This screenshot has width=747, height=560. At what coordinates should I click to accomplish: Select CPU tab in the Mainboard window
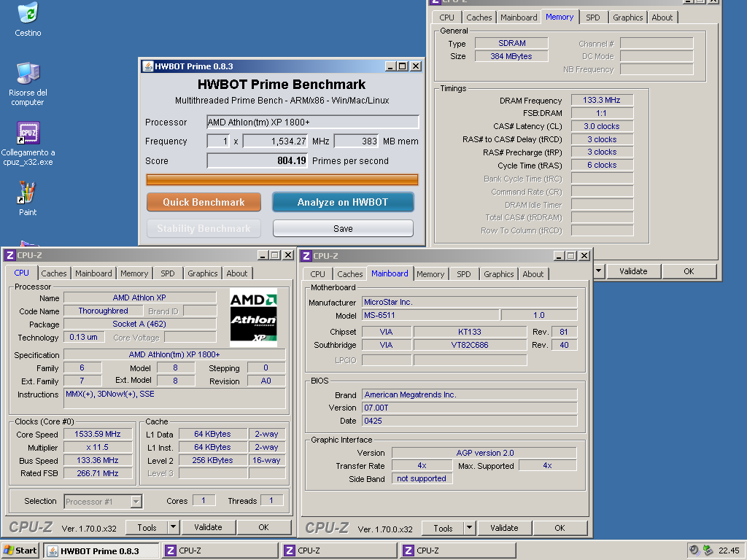(x=318, y=274)
